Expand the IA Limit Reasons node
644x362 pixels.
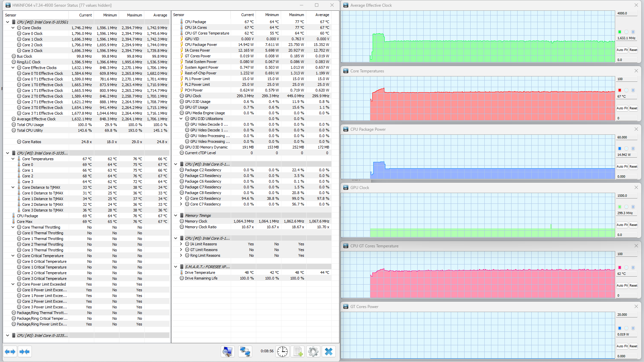pyautogui.click(x=181, y=244)
